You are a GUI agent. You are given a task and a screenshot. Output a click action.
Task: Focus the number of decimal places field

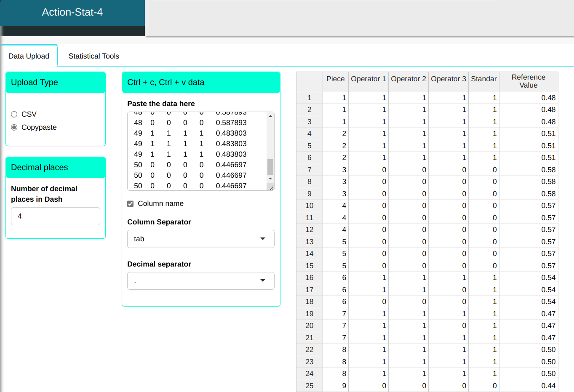coord(56,216)
